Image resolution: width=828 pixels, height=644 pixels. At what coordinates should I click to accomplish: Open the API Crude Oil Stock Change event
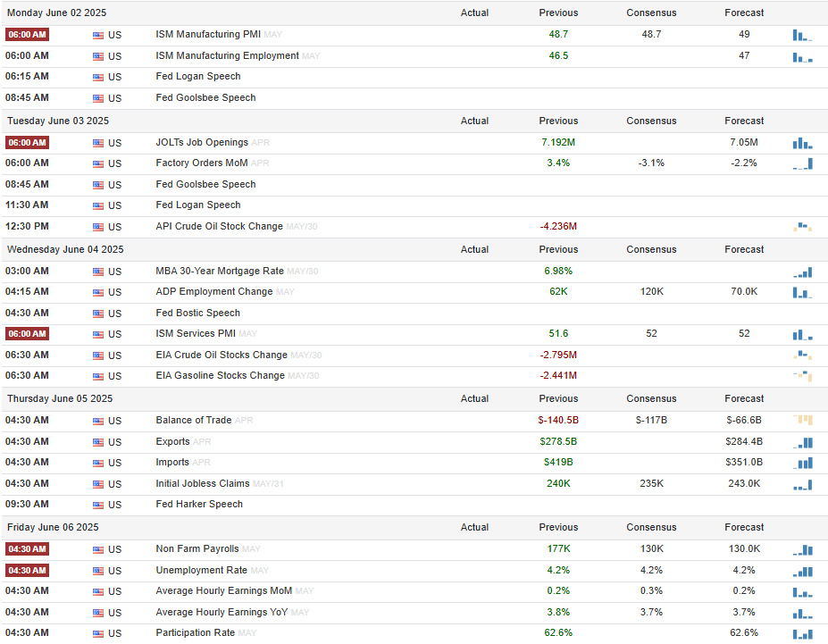[219, 226]
